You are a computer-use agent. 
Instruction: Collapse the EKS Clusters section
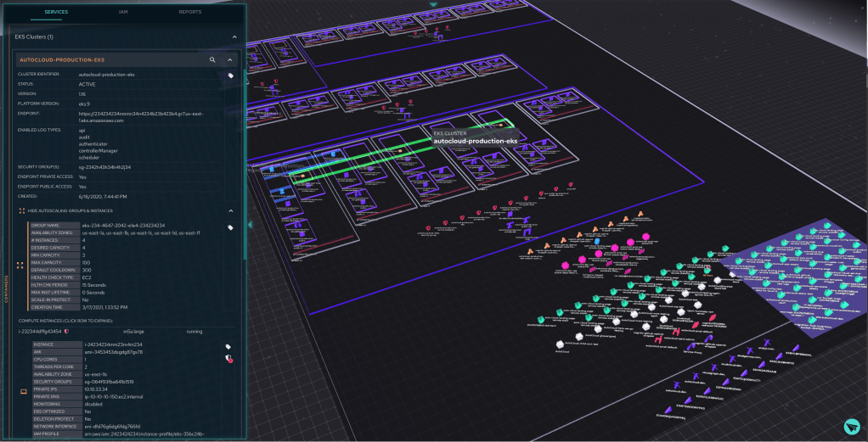tap(234, 37)
